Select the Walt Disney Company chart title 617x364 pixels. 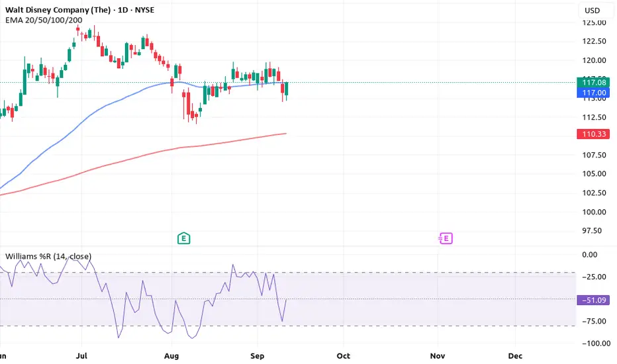(x=79, y=10)
